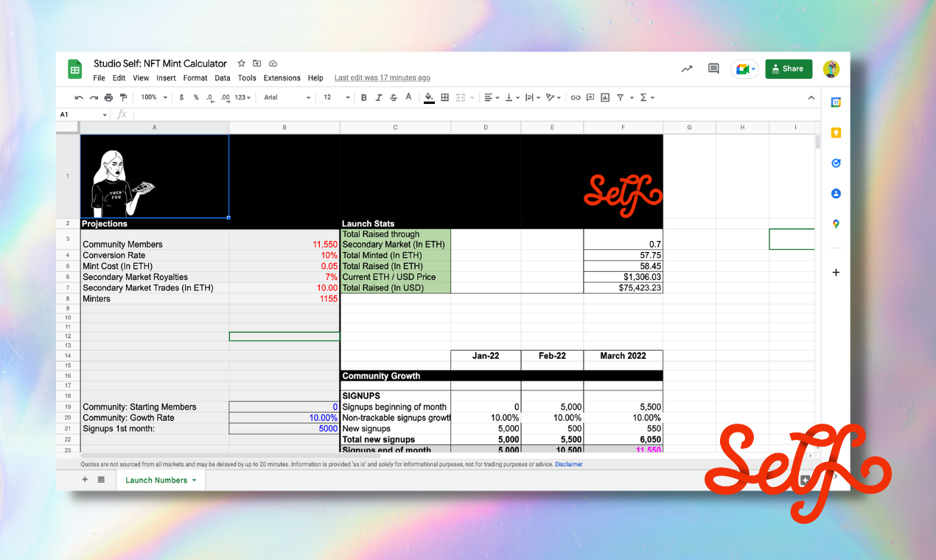936x560 pixels.
Task: Open the File menu
Action: pyautogui.click(x=99, y=78)
